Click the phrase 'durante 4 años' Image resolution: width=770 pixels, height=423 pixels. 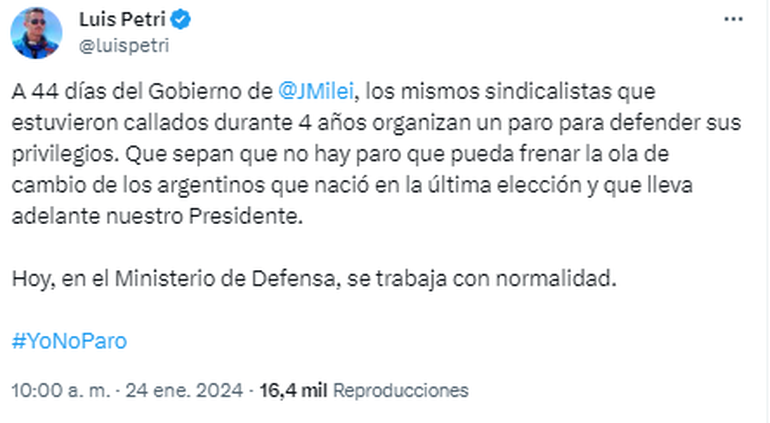point(264,124)
